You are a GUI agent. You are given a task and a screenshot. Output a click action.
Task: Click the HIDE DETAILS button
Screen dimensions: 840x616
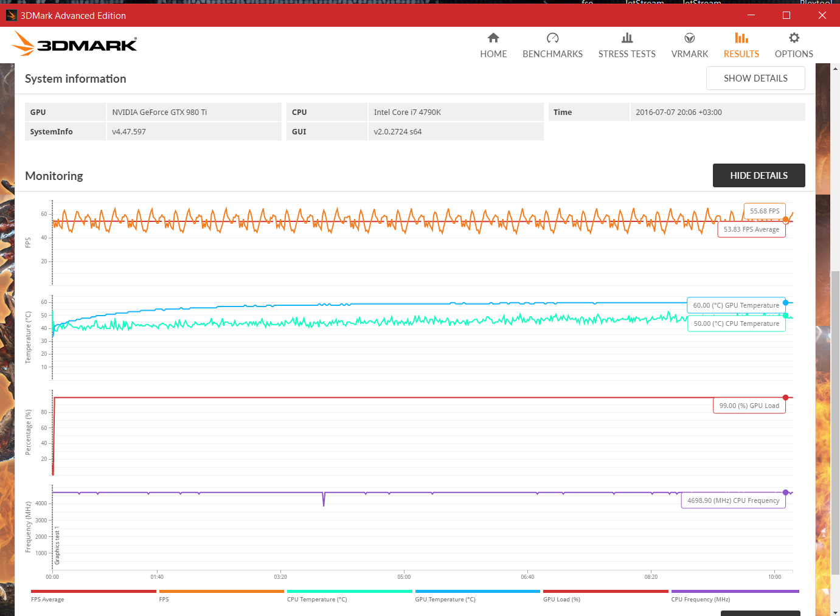coord(759,176)
